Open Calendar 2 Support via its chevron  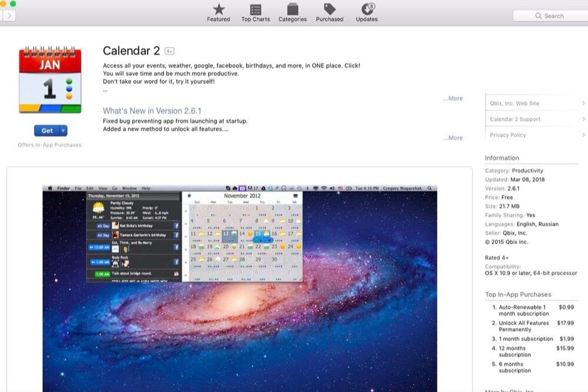click(584, 119)
